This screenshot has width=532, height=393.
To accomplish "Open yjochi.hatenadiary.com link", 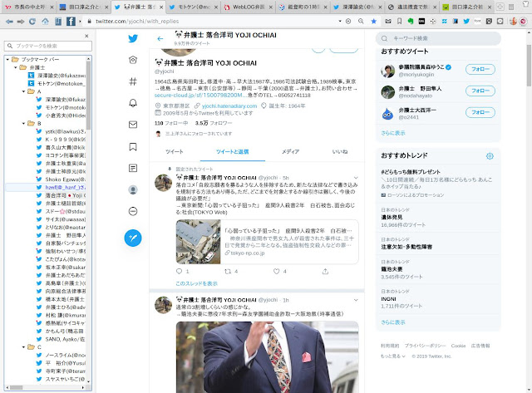I will 229,106.
